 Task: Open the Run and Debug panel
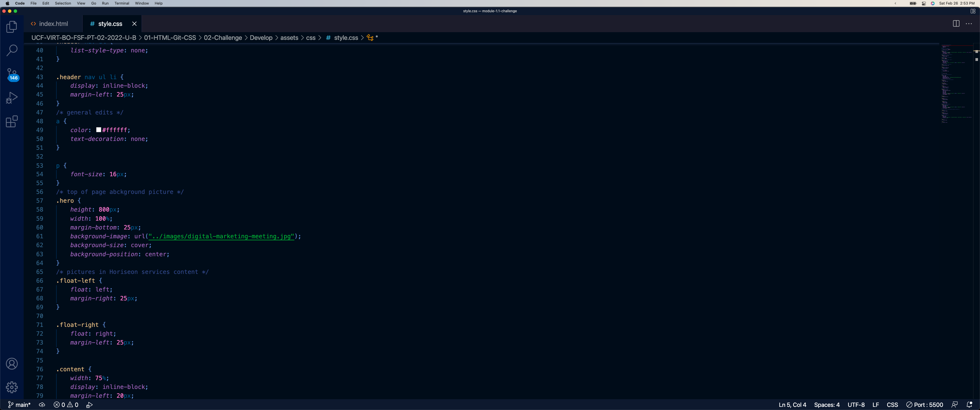tap(12, 98)
